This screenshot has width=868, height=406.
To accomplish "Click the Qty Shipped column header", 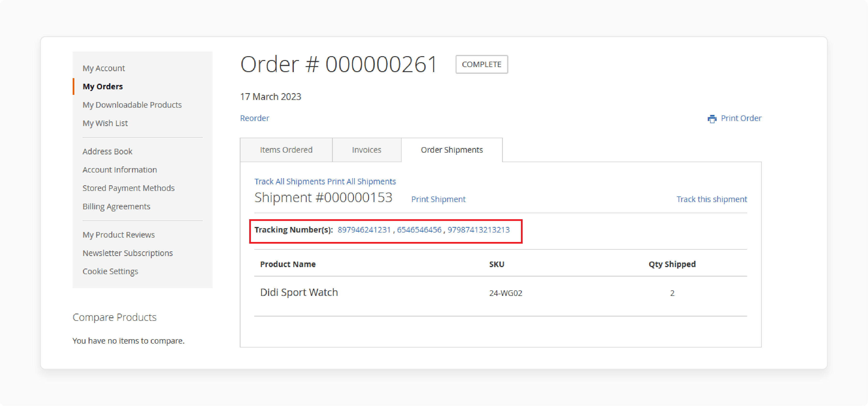I will [672, 264].
